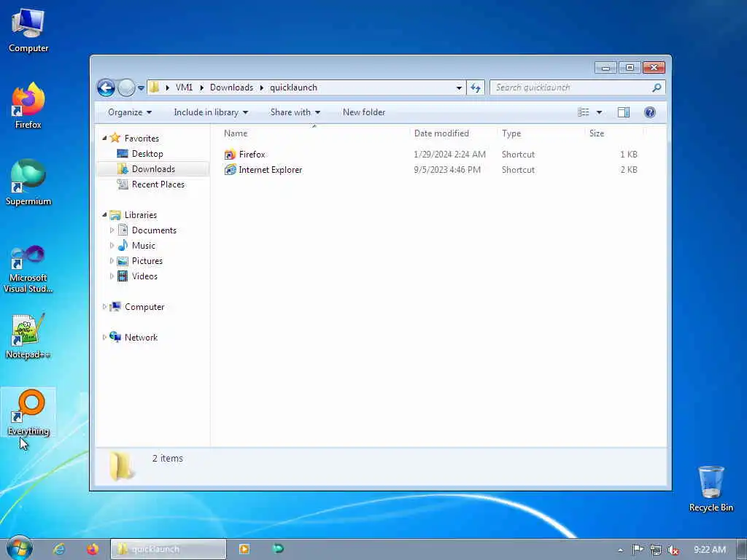Expand the Computer tree node
747x560 pixels.
pyautogui.click(x=104, y=307)
